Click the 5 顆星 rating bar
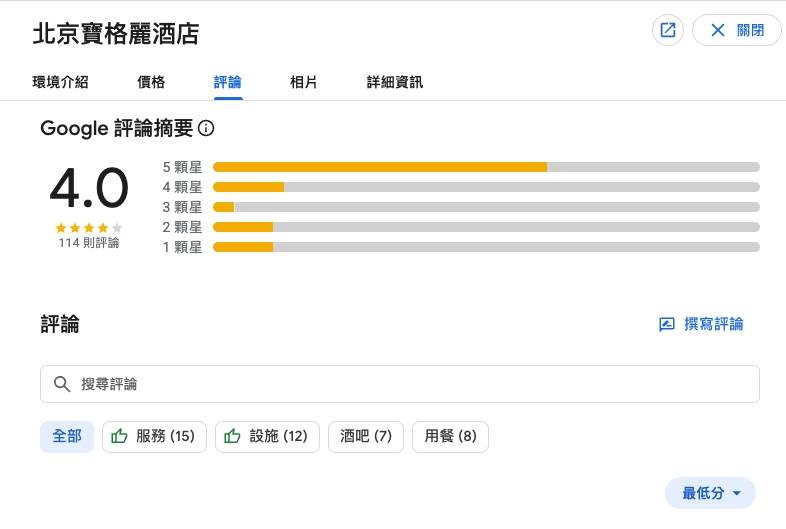The height and width of the screenshot is (529, 786). click(x=486, y=167)
